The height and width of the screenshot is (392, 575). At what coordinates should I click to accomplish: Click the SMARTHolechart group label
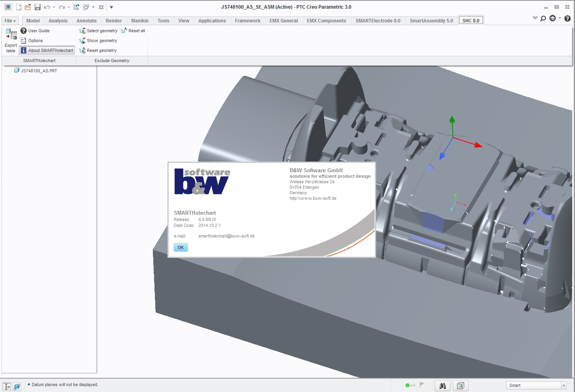pos(39,61)
